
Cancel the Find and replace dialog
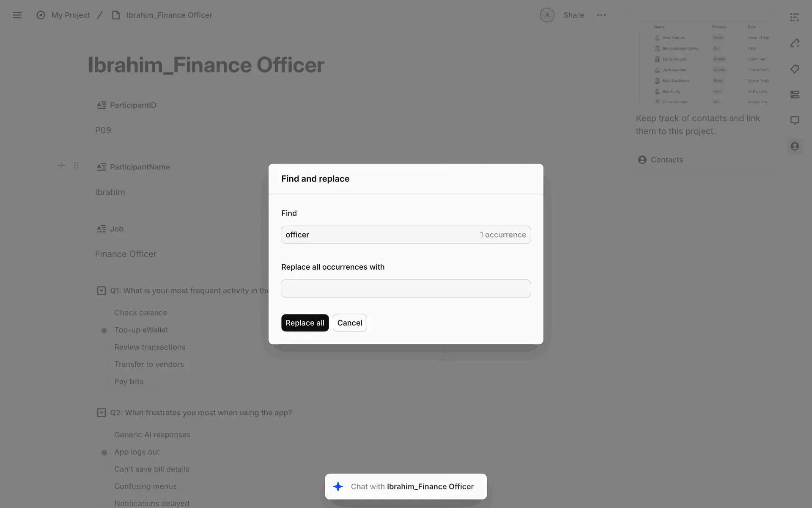[349, 323]
